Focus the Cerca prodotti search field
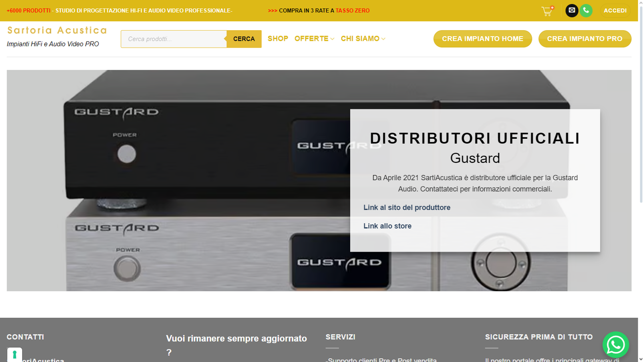This screenshot has width=644, height=362. tap(174, 39)
